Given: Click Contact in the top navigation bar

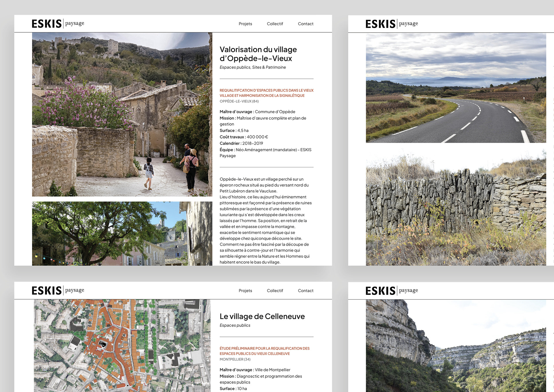Looking at the screenshot, I should tap(306, 24).
